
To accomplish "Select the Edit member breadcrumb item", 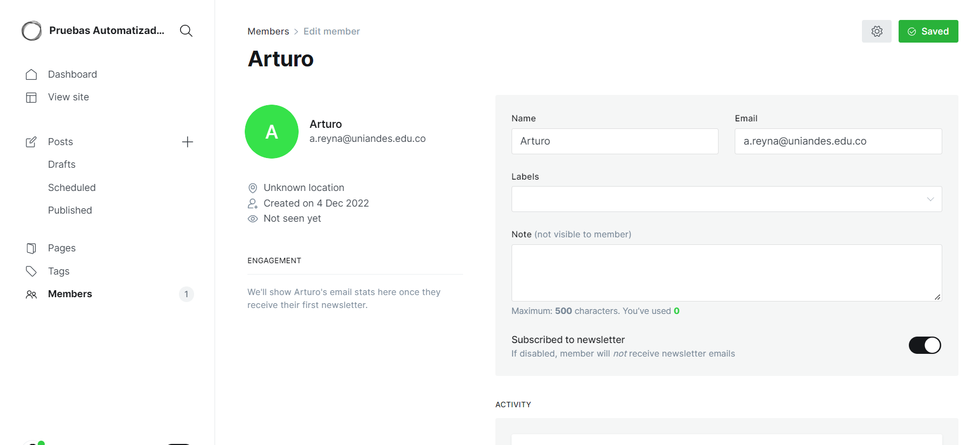I will coord(331,31).
